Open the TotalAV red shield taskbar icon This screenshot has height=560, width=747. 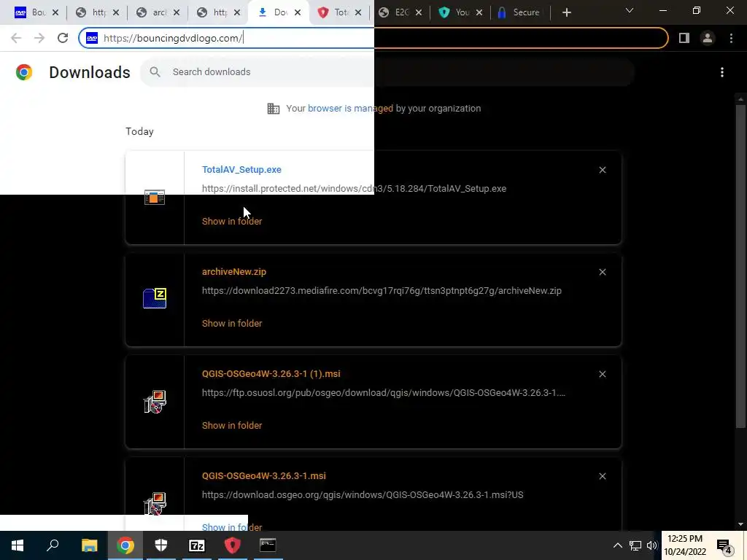coord(233,545)
